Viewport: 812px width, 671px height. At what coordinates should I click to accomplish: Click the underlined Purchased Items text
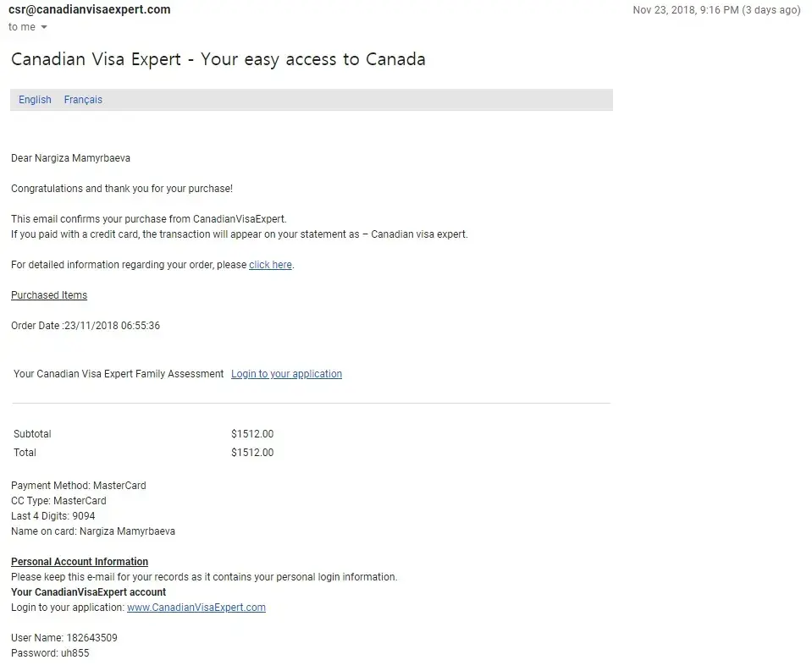pyautogui.click(x=49, y=295)
